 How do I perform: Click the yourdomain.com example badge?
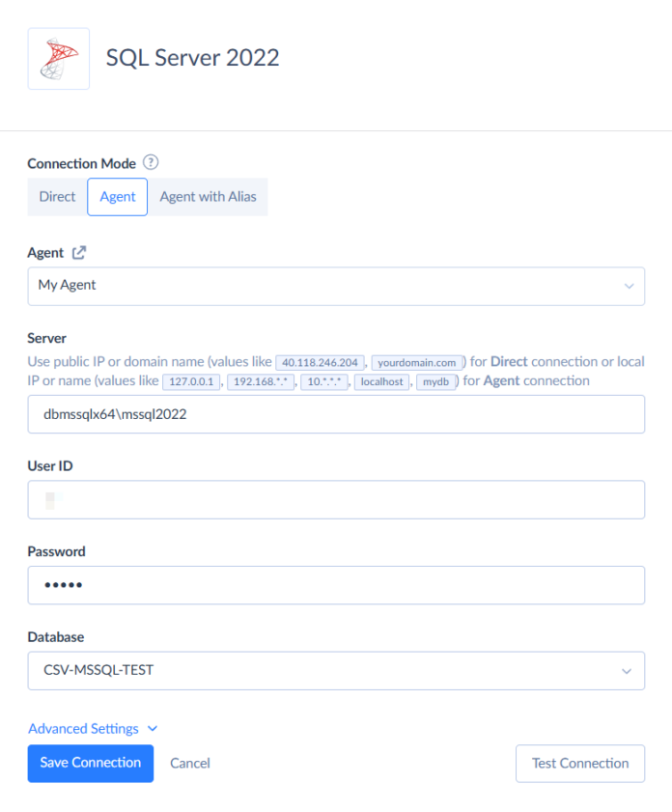417,362
